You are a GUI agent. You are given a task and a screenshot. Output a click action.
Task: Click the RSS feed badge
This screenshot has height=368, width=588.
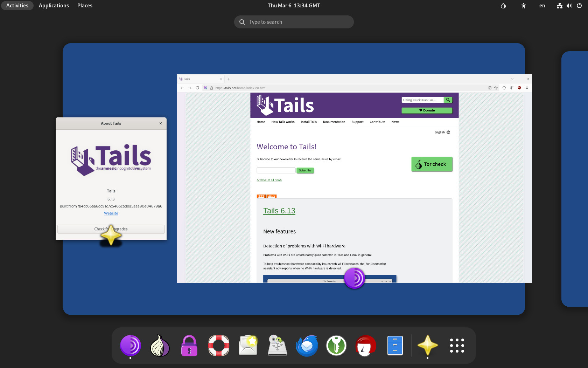pyautogui.click(x=261, y=196)
